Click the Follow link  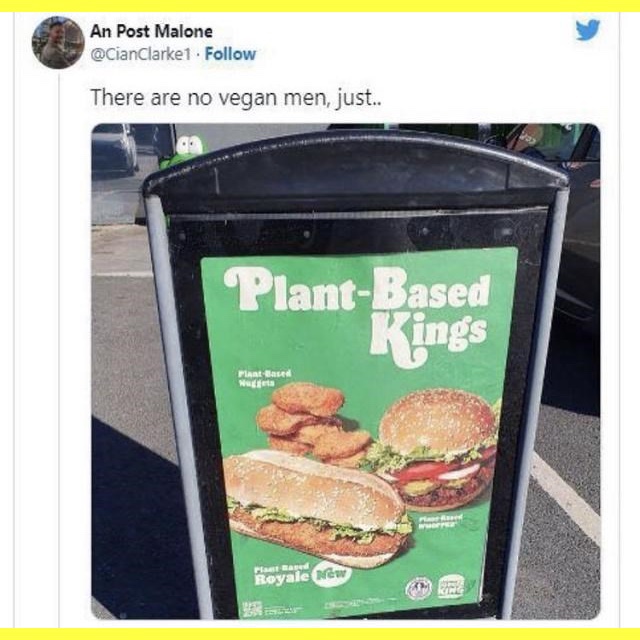tap(230, 54)
